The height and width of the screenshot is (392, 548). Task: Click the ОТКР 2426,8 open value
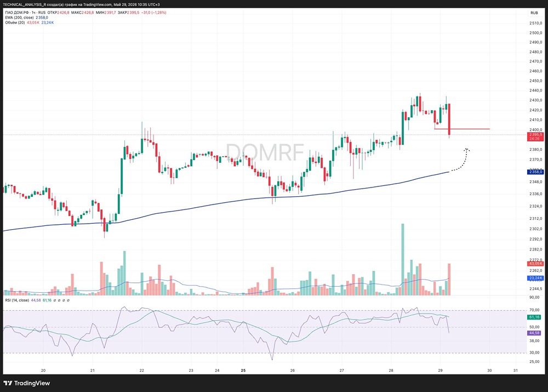59,13
